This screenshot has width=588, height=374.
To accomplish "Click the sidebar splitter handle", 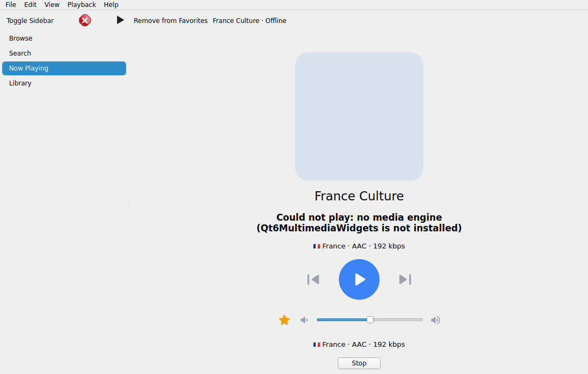I will (129, 203).
